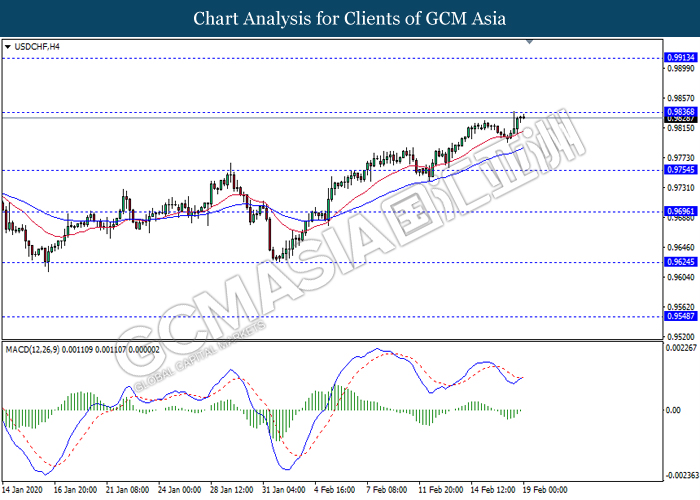Click the 0.98990 price axis value
The width and height of the screenshot is (700, 500).
(x=681, y=68)
